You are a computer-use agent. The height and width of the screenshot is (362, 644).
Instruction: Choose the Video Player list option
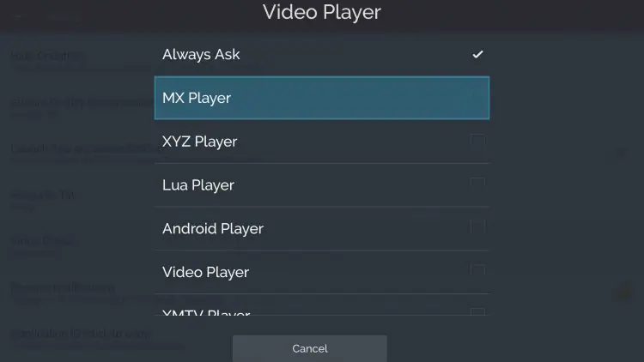322,272
